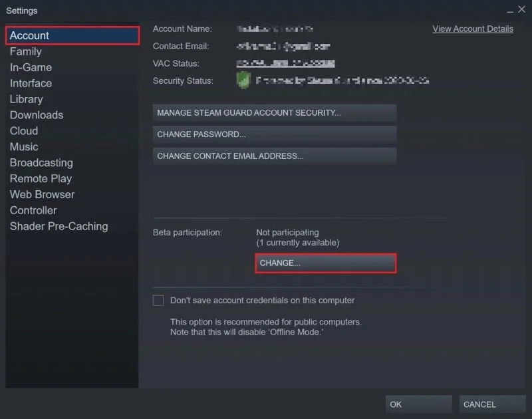
Task: Open Downloads settings
Action: click(37, 115)
